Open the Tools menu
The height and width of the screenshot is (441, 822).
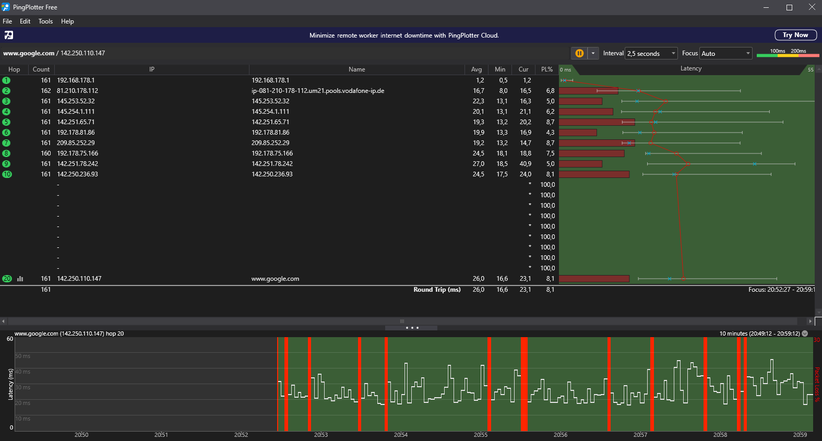tap(46, 21)
